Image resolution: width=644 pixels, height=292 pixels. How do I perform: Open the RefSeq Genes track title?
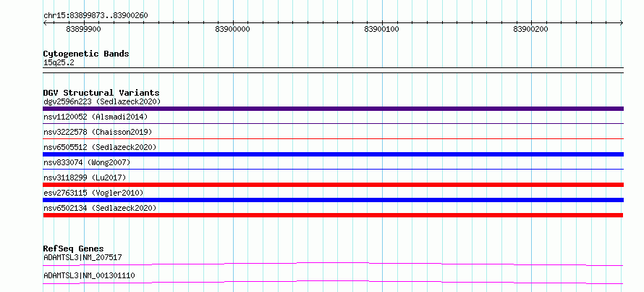click(x=74, y=249)
